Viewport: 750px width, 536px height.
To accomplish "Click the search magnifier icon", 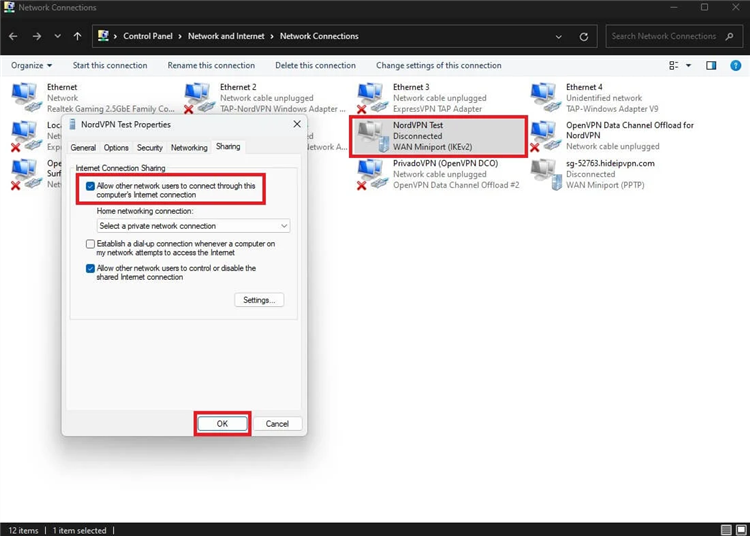I will coord(729,36).
